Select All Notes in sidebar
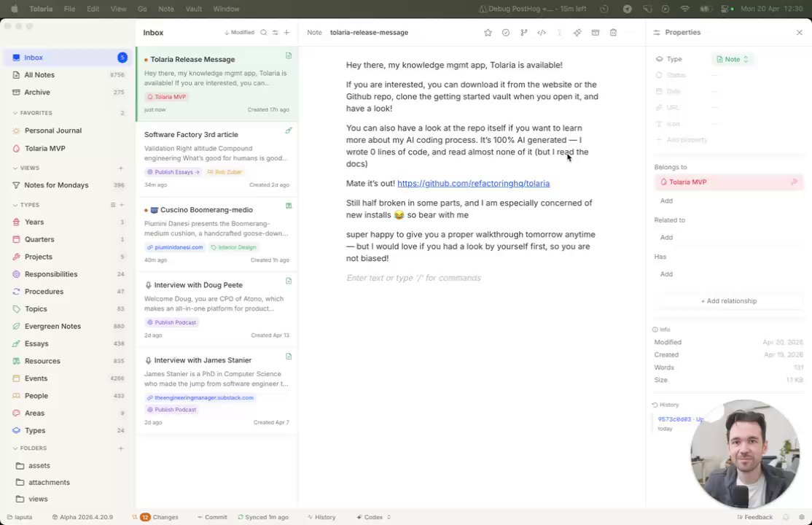The height and width of the screenshot is (525, 812). 68,75
